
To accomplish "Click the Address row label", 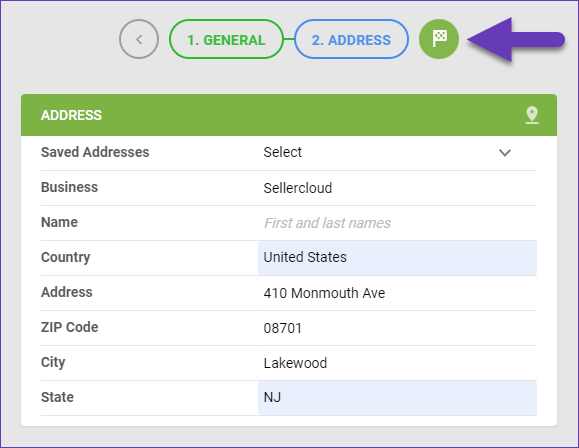I will (66, 292).
